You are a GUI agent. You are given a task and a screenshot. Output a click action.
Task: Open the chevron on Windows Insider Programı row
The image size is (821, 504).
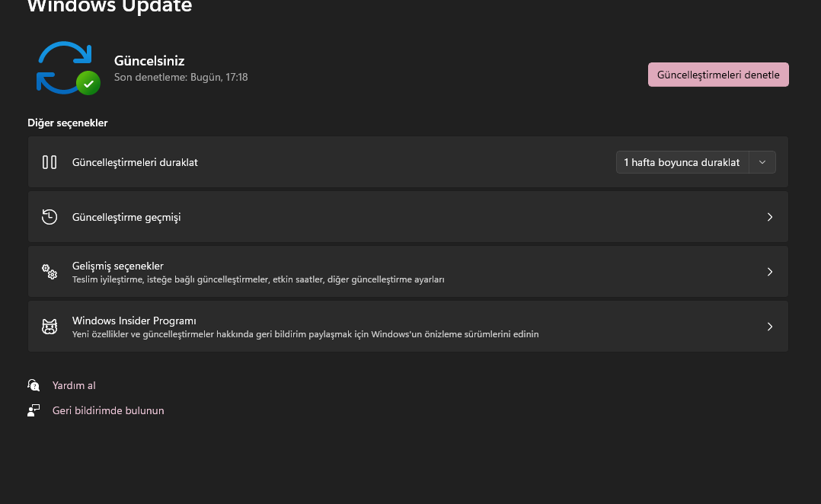[x=770, y=327]
